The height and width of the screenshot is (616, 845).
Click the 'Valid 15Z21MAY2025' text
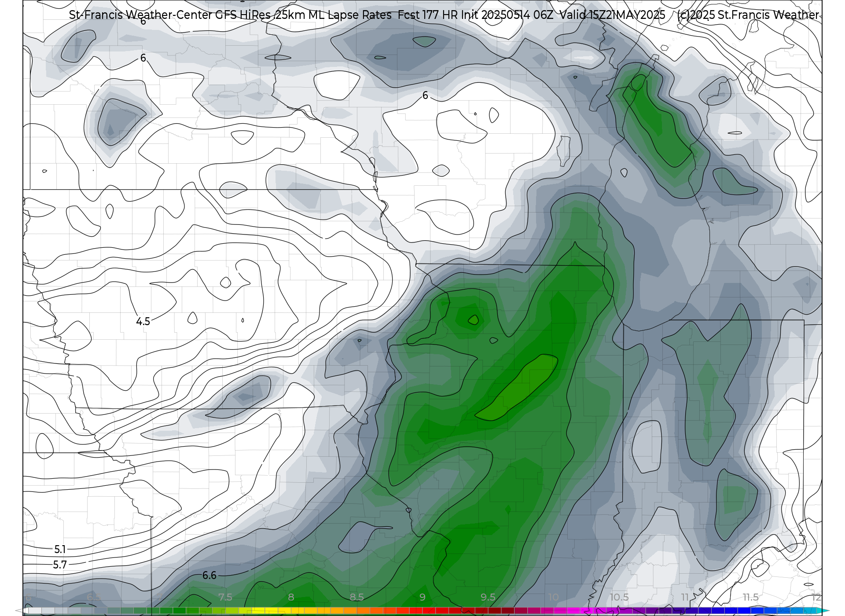coord(613,15)
